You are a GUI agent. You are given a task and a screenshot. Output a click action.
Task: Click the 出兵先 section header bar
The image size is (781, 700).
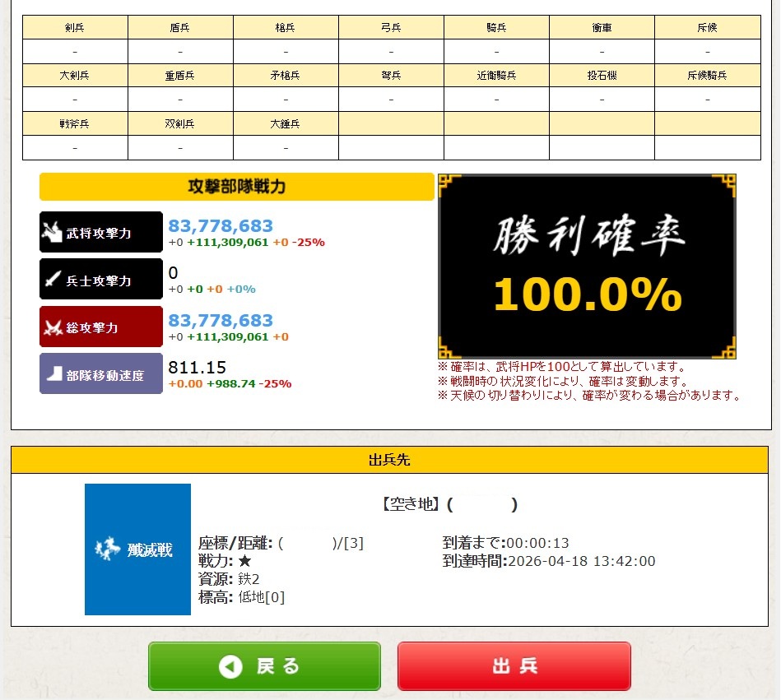click(x=389, y=460)
